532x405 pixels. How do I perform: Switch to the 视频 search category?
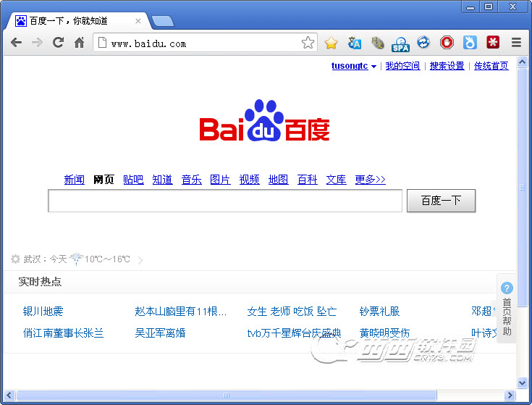(x=250, y=179)
